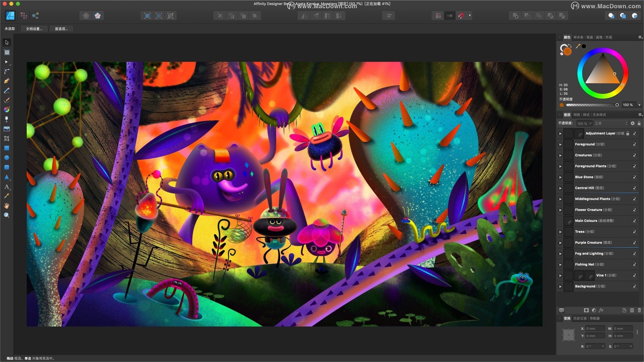The height and width of the screenshot is (362, 644).
Task: Select the Move tool arrow
Action: pyautogui.click(x=7, y=42)
